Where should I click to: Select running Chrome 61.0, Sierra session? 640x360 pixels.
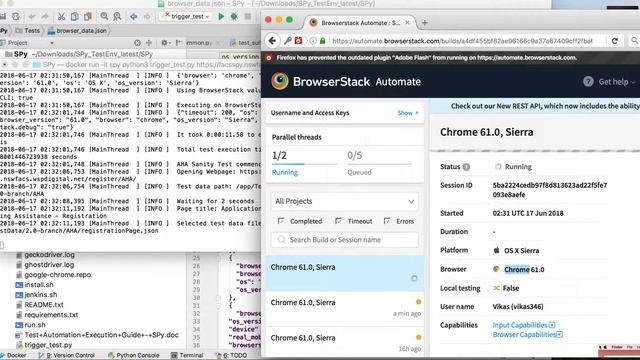pyautogui.click(x=345, y=273)
